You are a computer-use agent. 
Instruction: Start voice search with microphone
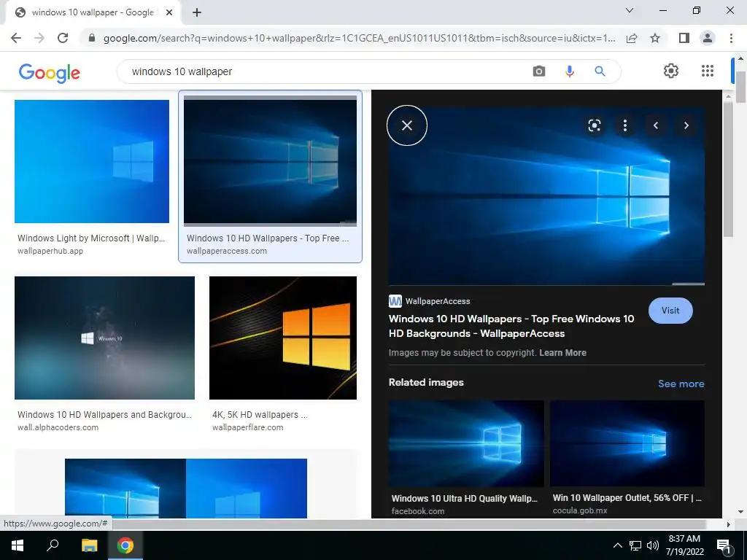tap(569, 71)
